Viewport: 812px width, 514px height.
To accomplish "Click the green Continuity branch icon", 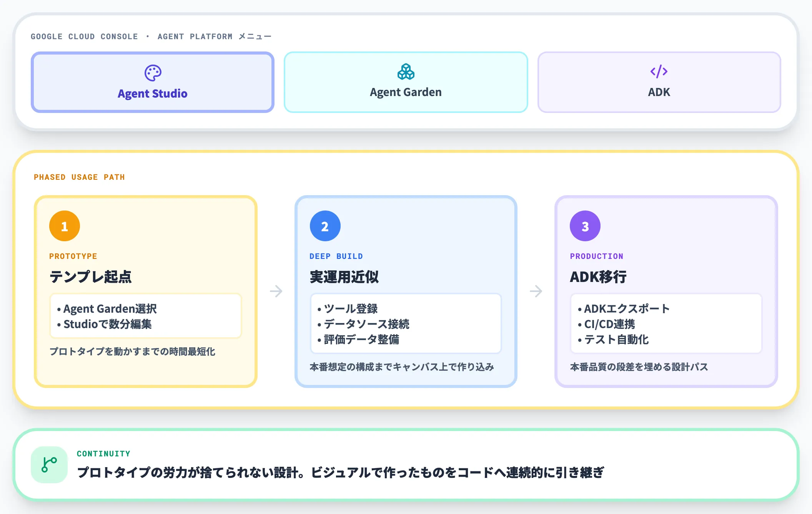I will 49,464.
